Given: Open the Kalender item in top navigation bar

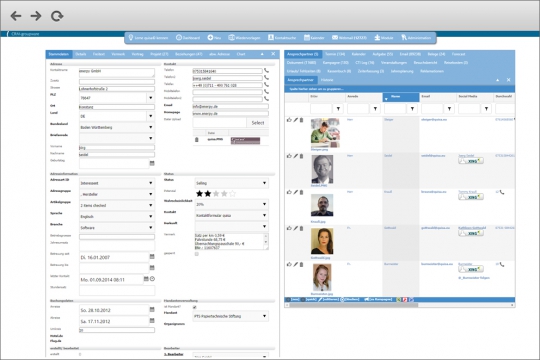Looking at the screenshot, I should pyautogui.click(x=314, y=38).
